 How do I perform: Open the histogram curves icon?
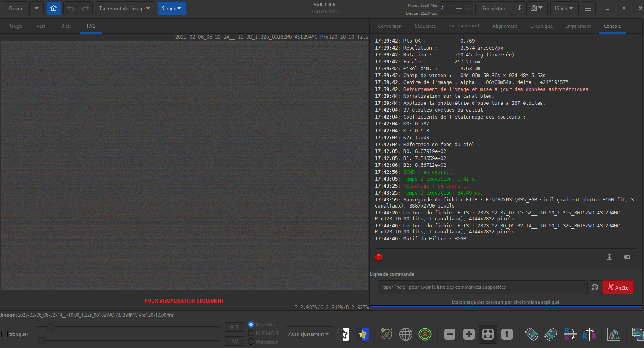(614, 334)
